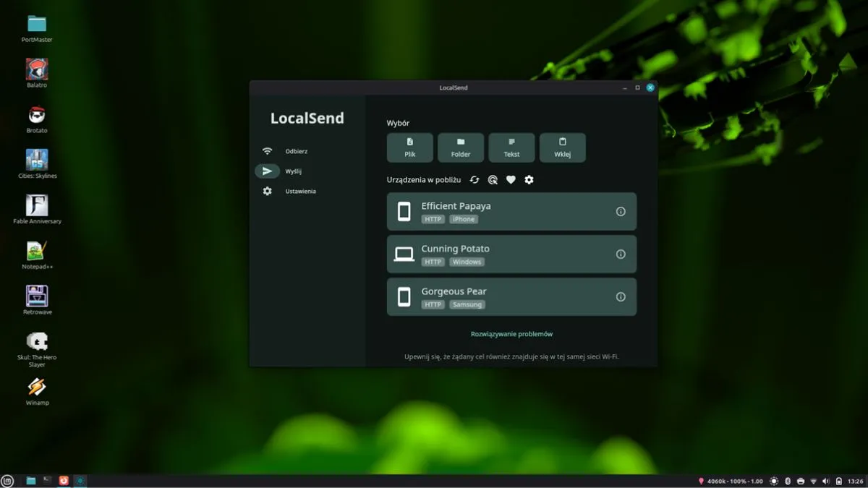Open Ustawienia settings in sidebar

click(x=300, y=192)
